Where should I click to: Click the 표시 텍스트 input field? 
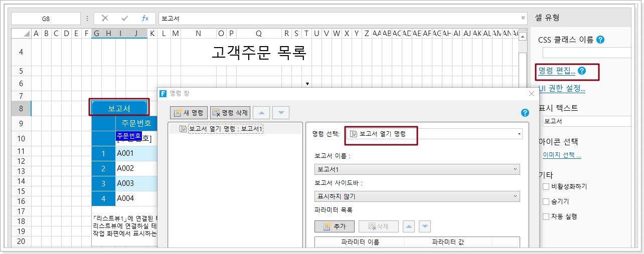(x=586, y=121)
